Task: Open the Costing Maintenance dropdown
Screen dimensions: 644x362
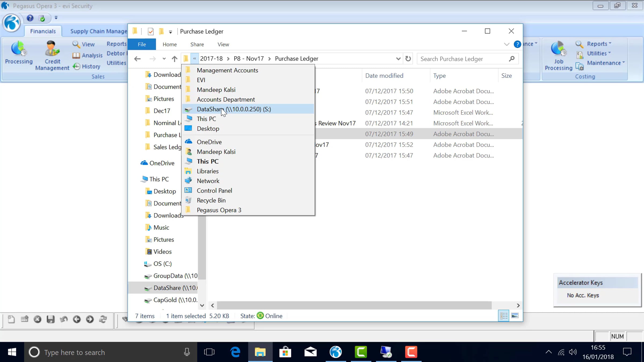Action: (606, 63)
